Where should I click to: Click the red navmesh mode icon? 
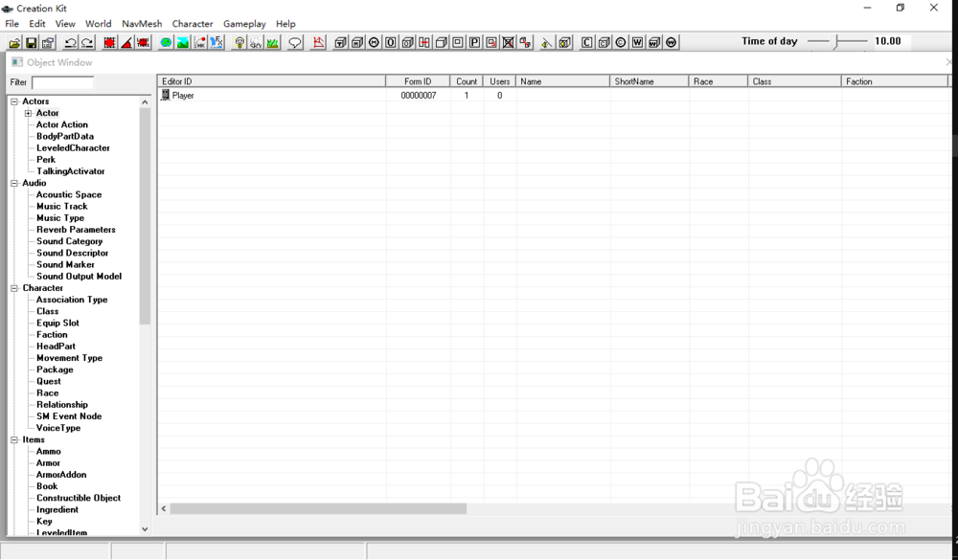[x=318, y=42]
